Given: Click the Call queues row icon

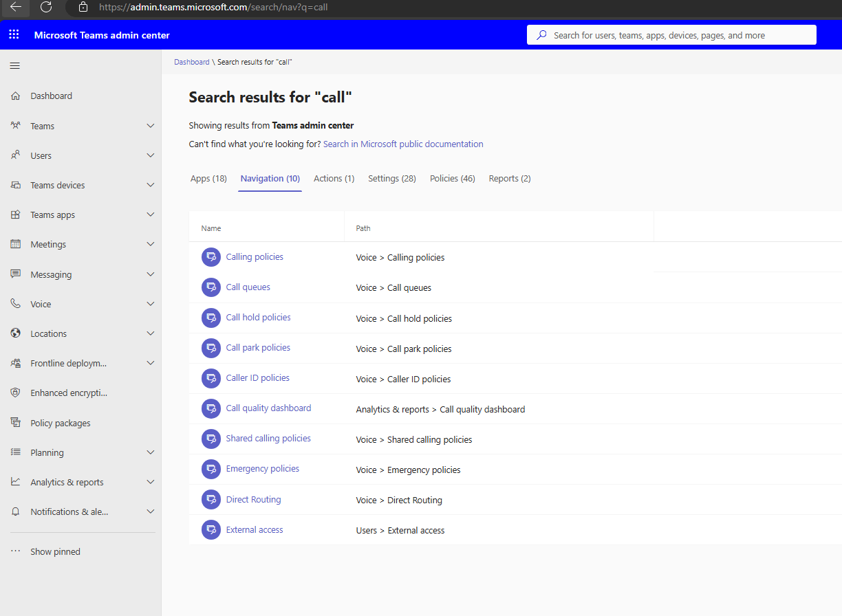Looking at the screenshot, I should [x=211, y=287].
